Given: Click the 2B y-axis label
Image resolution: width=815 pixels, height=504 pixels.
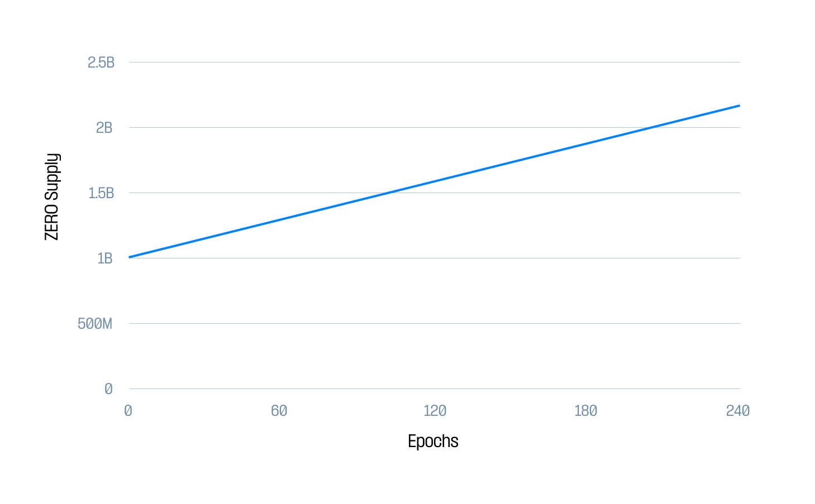Looking at the screenshot, I should 104,128.
